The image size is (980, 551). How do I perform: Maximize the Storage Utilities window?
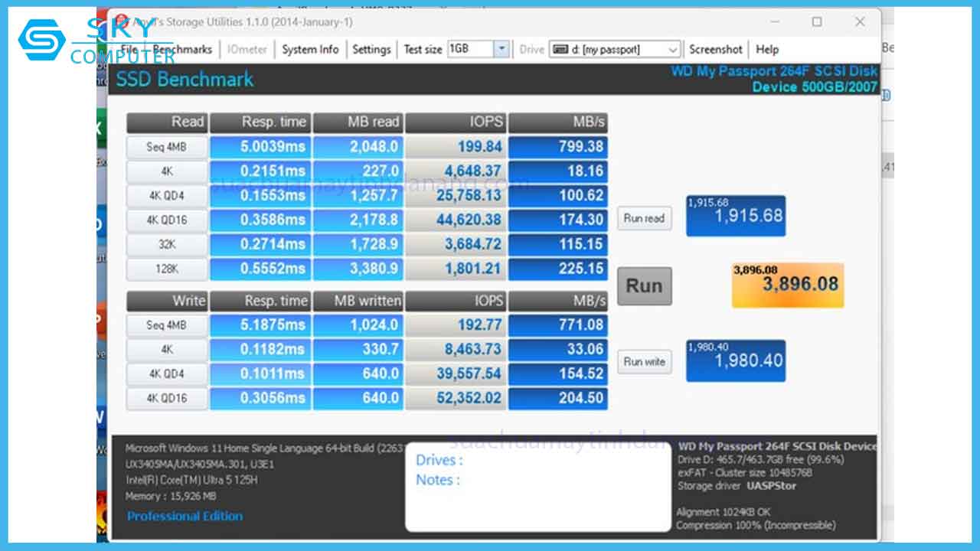817,22
